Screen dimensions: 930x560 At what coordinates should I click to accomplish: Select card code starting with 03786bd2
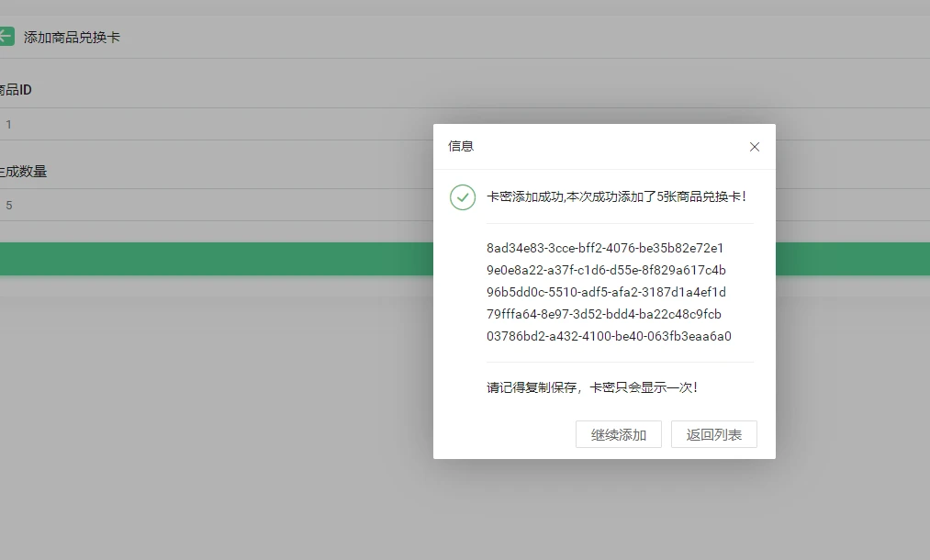tap(609, 336)
